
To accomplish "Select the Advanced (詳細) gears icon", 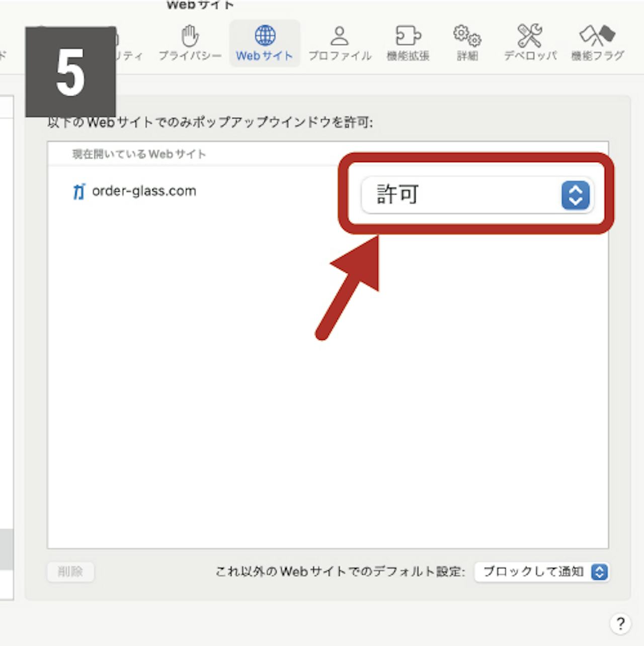I will 467,35.
